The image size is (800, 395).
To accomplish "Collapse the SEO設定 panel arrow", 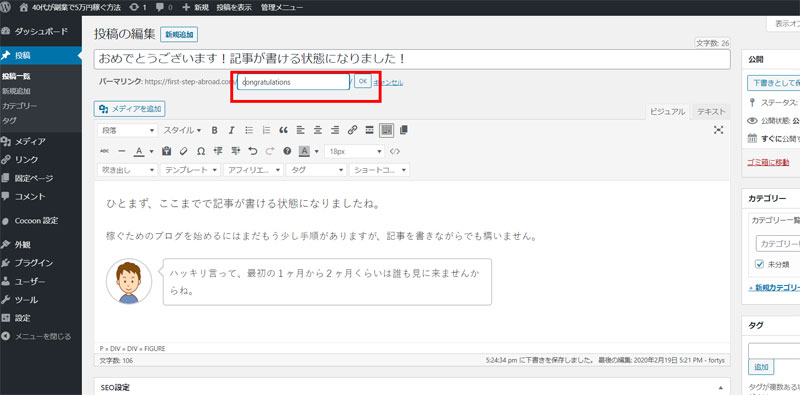I will pos(721,388).
